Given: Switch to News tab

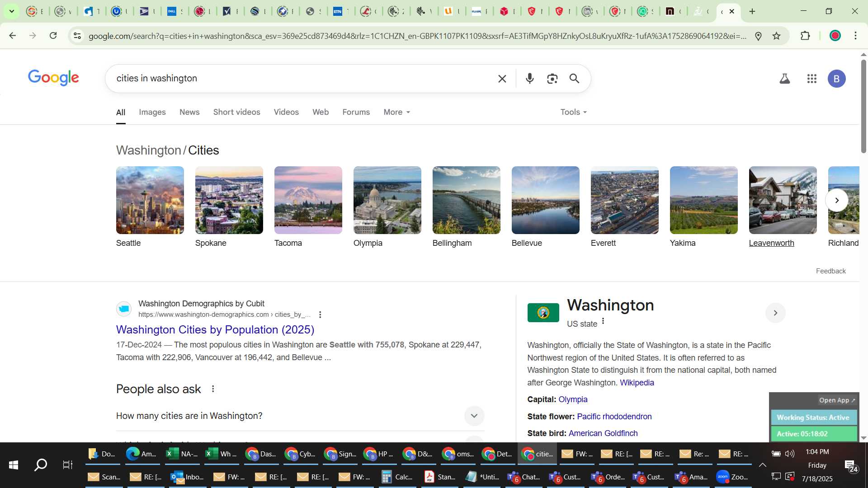Looking at the screenshot, I should tap(189, 112).
